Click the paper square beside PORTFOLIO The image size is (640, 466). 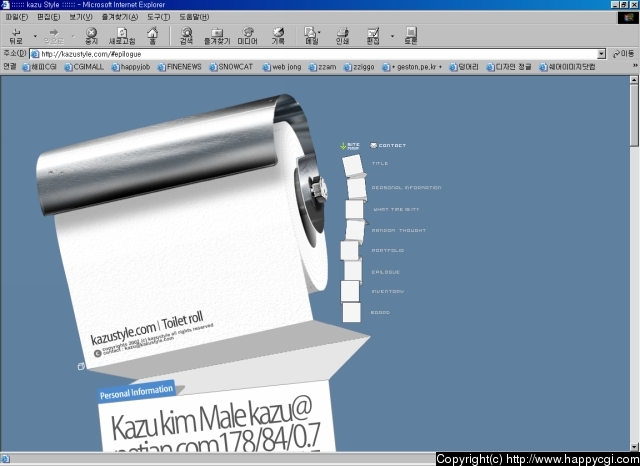(x=349, y=250)
